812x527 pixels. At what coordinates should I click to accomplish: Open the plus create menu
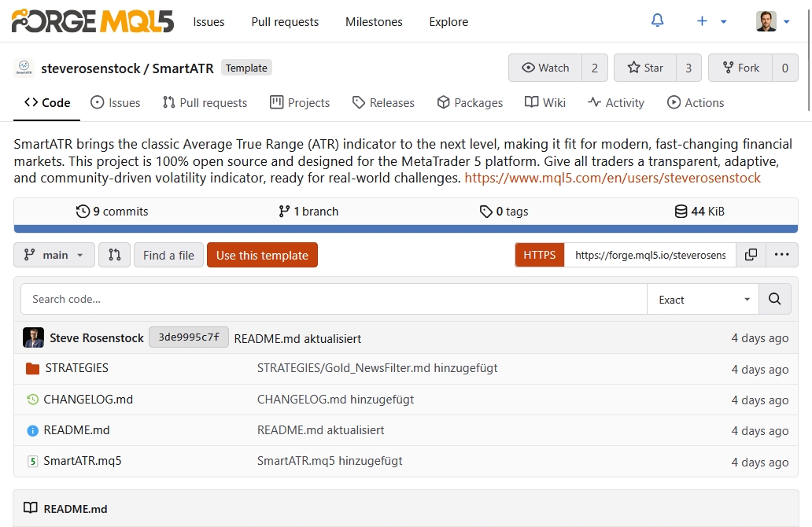[x=711, y=21]
